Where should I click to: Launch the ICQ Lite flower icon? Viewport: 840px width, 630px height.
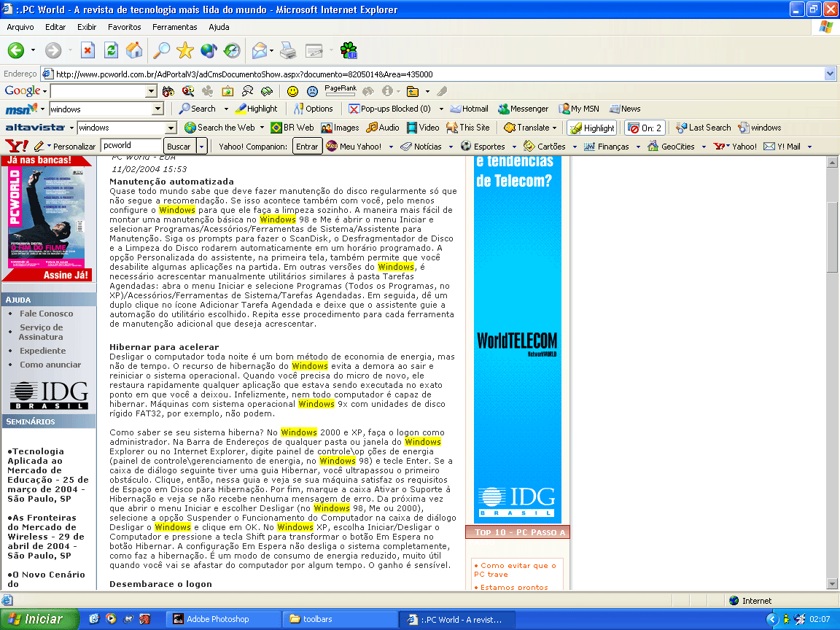[349, 50]
